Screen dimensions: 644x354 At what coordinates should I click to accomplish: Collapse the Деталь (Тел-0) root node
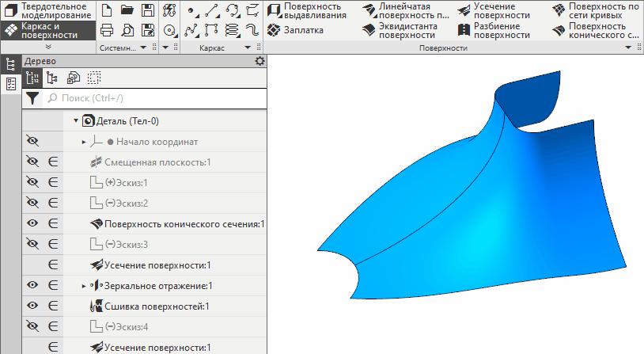pos(76,121)
